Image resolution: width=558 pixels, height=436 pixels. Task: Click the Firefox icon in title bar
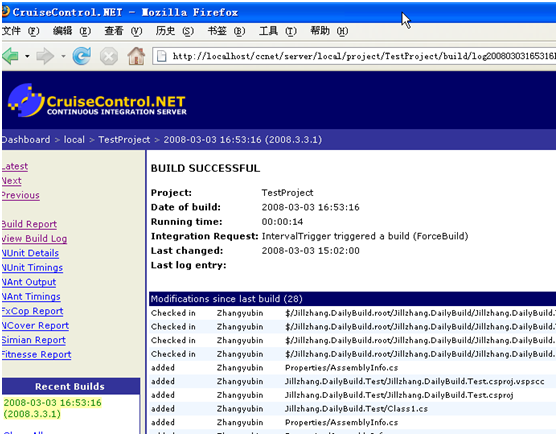[x=5, y=11]
